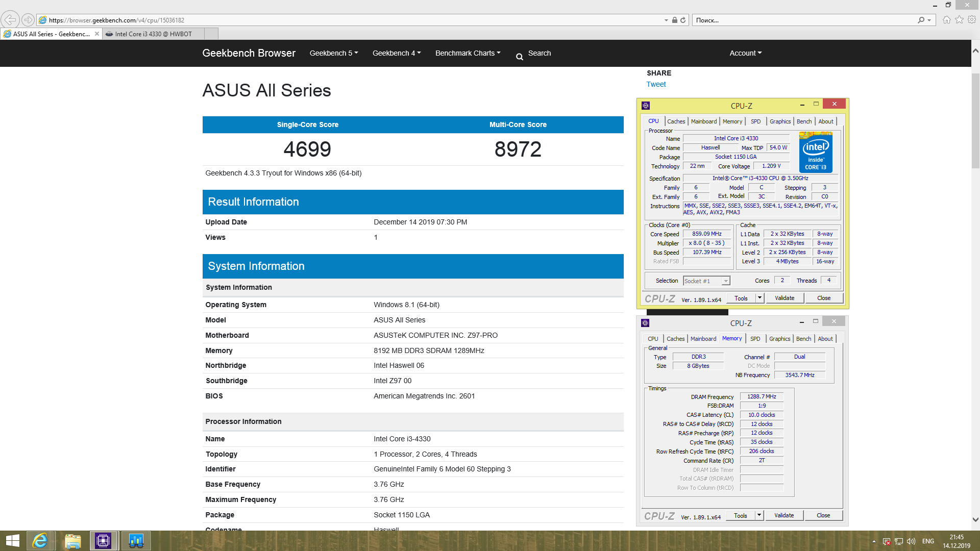Click the volume speaker tray icon

[911, 541]
